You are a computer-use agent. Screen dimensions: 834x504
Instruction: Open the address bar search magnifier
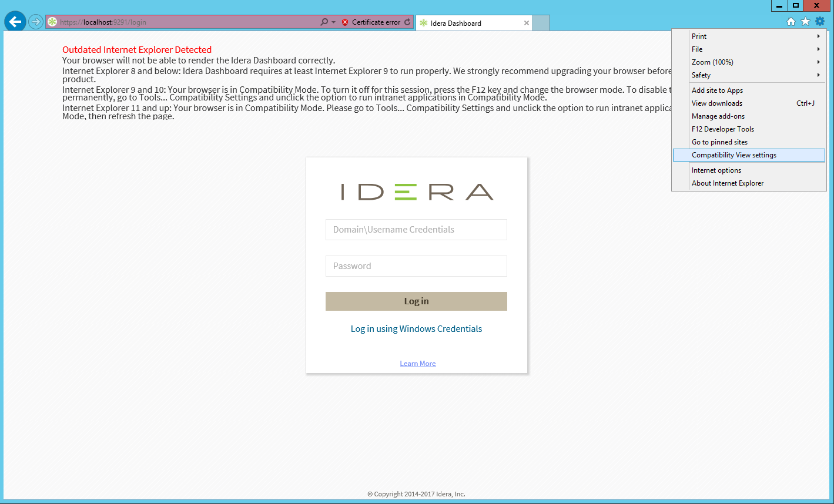(324, 22)
